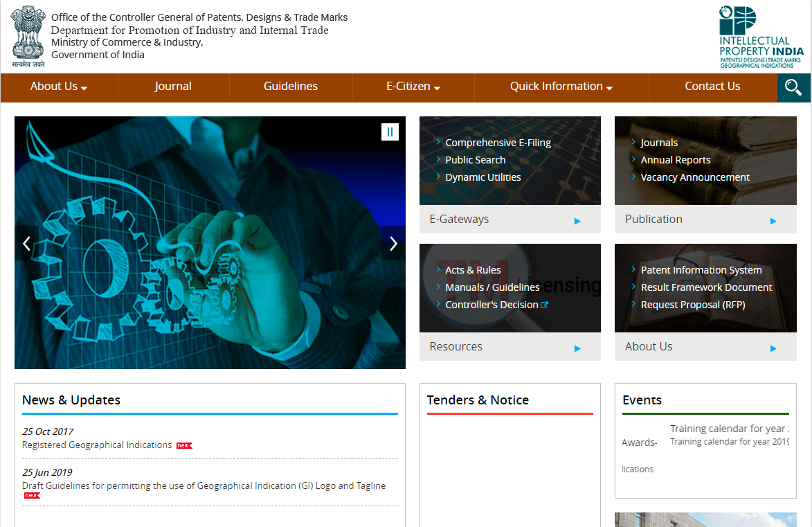
Task: Advance carousel with right arrow
Action: (x=393, y=243)
